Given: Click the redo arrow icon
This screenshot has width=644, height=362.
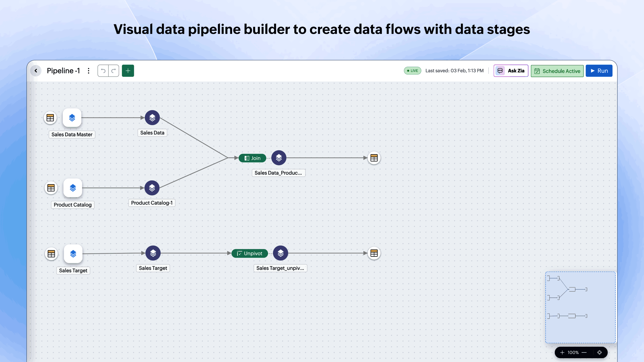Looking at the screenshot, I should [114, 71].
